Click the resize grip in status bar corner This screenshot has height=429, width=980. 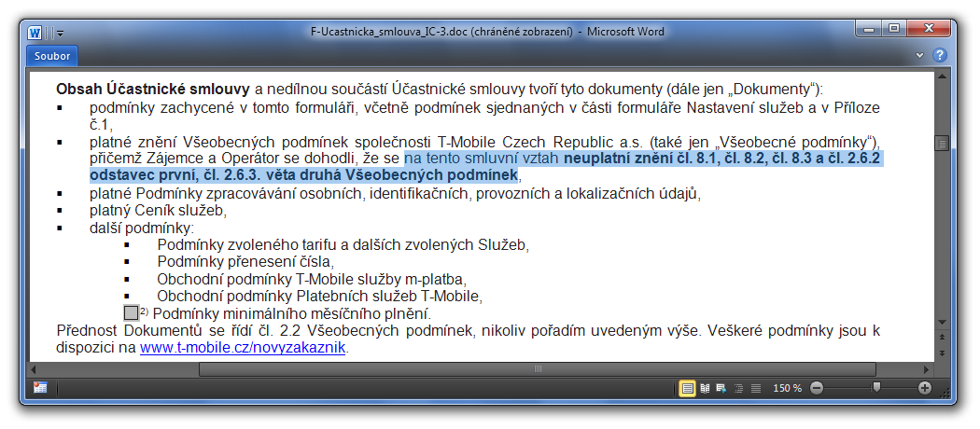(x=945, y=392)
